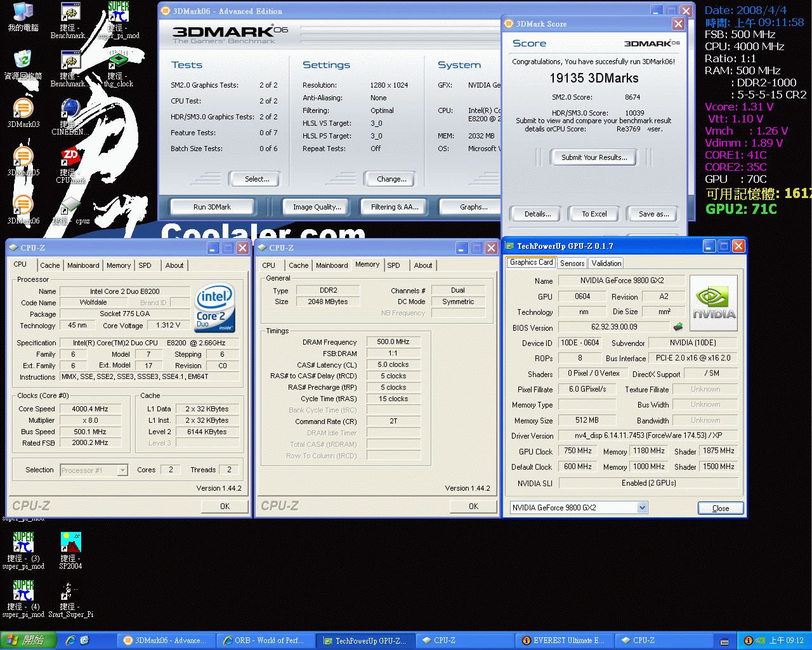Viewport: 812px width, 650px height.
Task: Click the tray keyboard language icon
Action: pyautogui.click(x=724, y=641)
